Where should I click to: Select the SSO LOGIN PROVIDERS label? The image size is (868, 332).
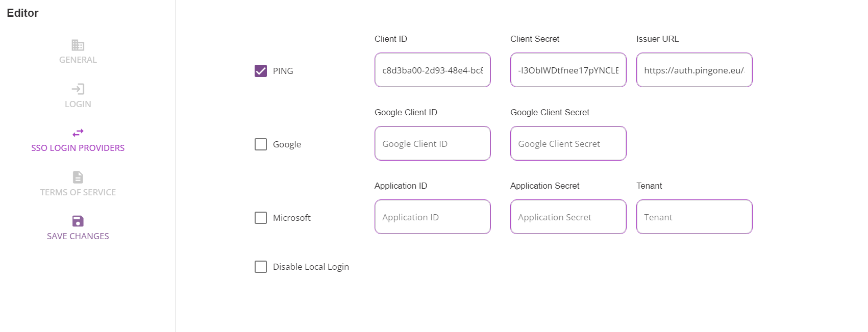tap(78, 148)
